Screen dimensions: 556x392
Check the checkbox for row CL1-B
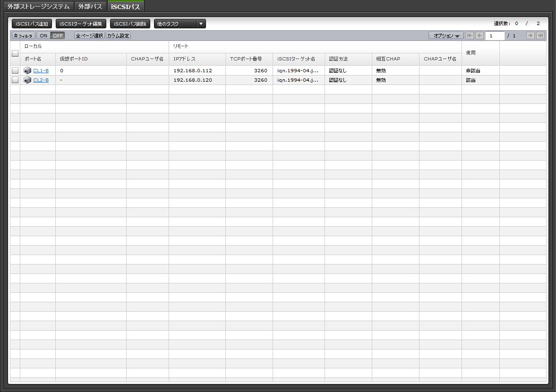click(15, 70)
